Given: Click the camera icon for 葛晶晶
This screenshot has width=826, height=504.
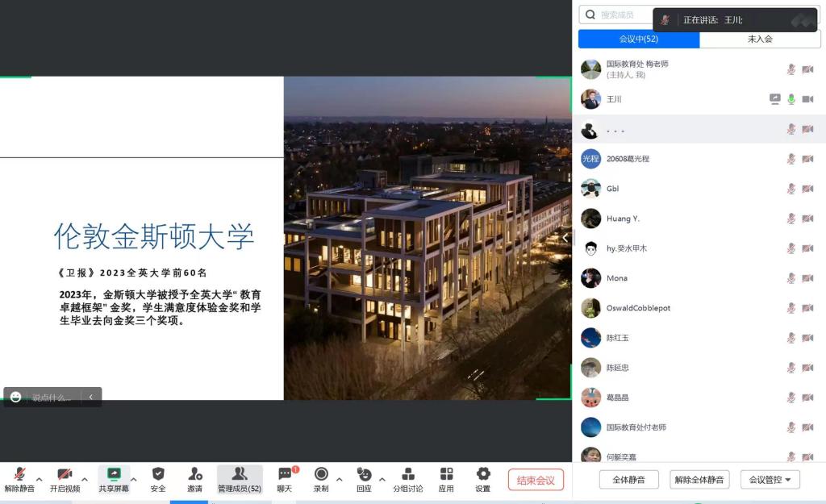Looking at the screenshot, I should point(807,397).
